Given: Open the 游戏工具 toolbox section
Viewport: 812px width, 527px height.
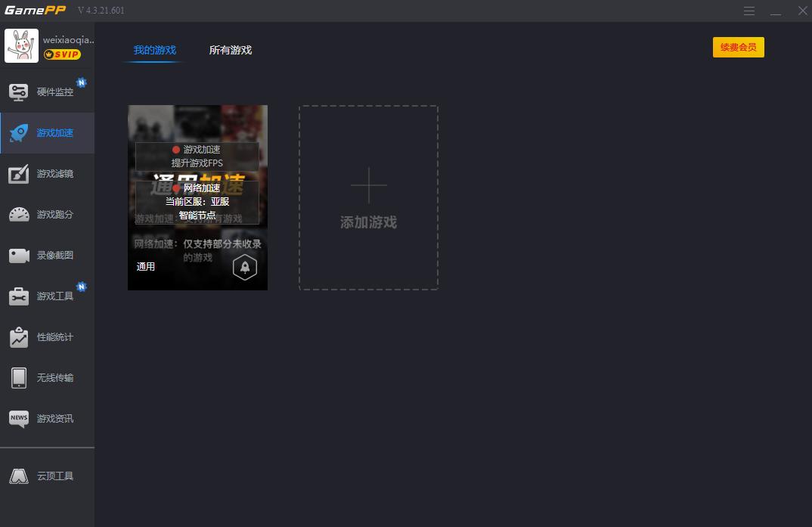Looking at the screenshot, I should pos(47,296).
